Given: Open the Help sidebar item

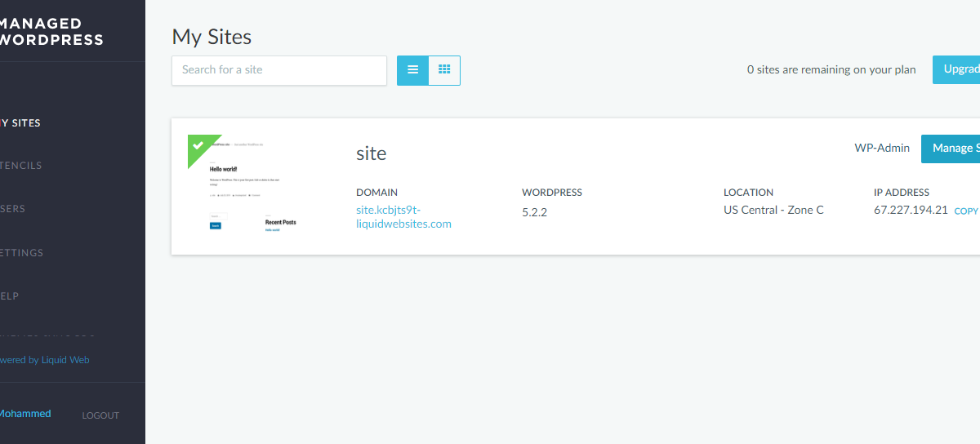Looking at the screenshot, I should pos(9,296).
